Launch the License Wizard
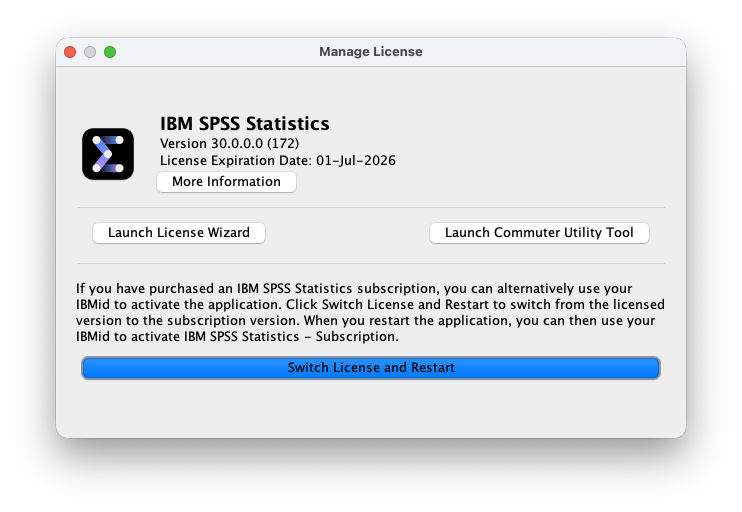 179,233
